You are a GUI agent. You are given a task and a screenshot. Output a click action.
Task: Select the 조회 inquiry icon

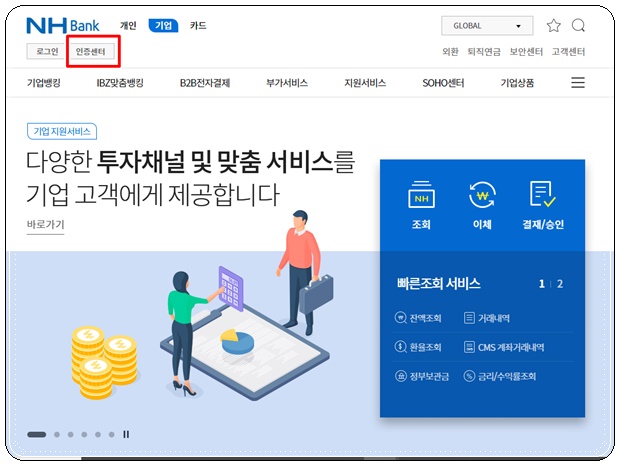click(421, 206)
